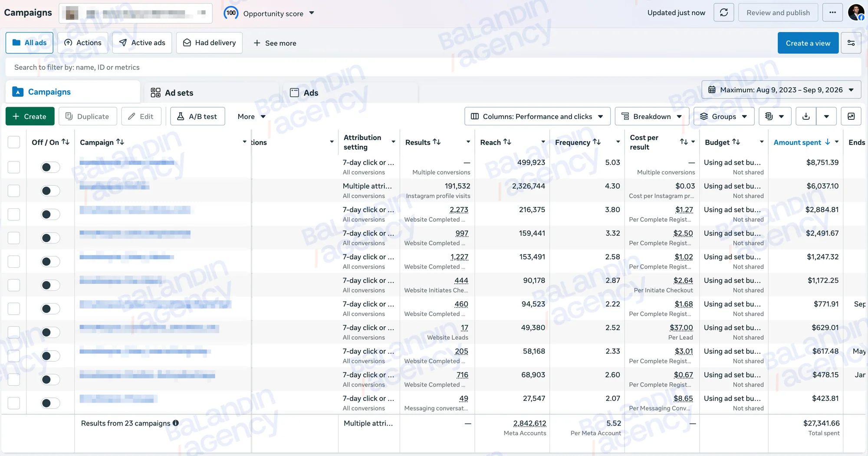Show info for Results from 23 campaigns

(x=176, y=423)
